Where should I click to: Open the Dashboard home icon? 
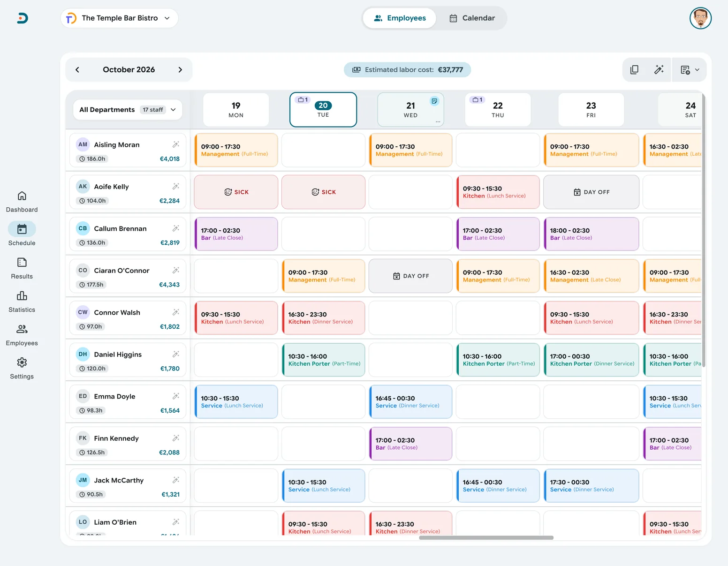[22, 196]
